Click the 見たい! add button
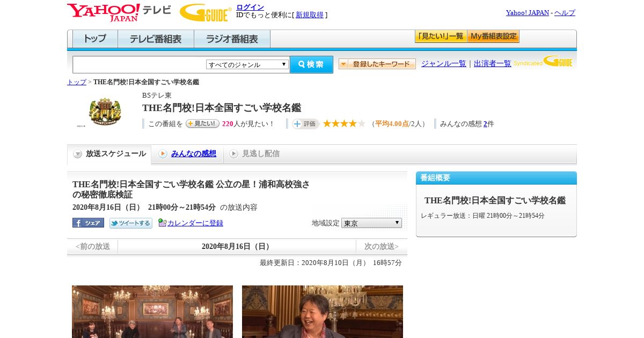Image resolution: width=644 pixels, height=338 pixels. (202, 123)
